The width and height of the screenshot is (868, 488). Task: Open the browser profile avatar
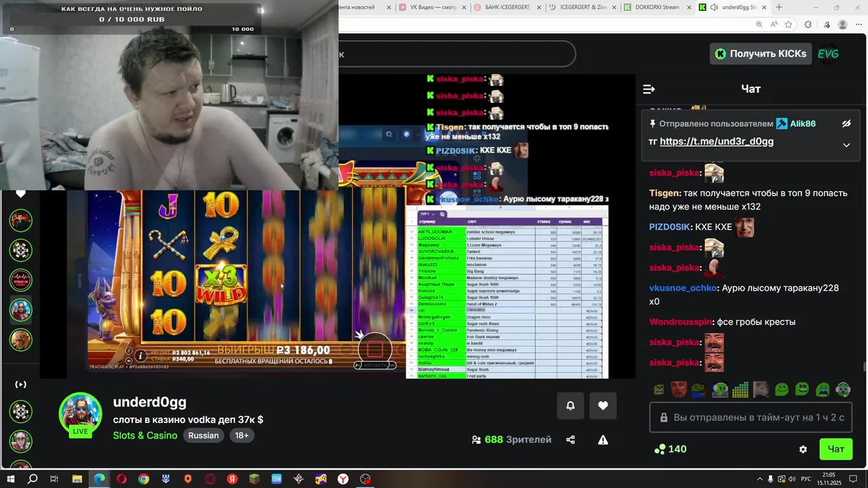click(843, 24)
